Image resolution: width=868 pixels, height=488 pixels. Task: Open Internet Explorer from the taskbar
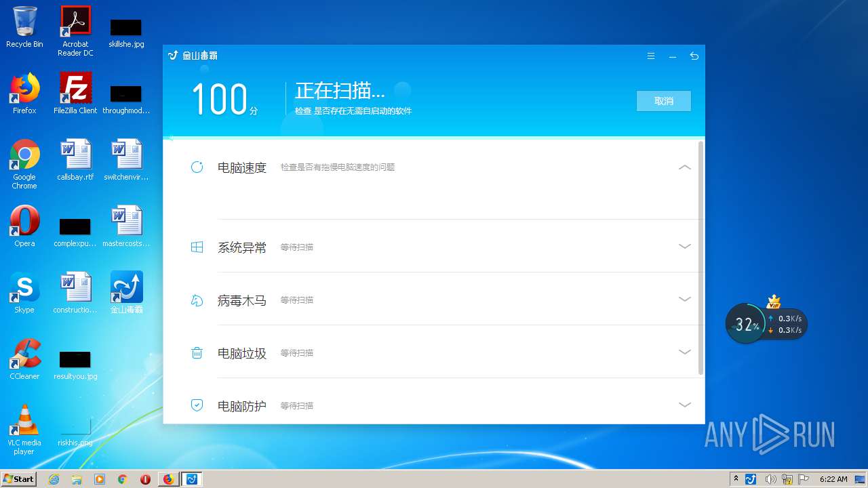click(x=54, y=479)
